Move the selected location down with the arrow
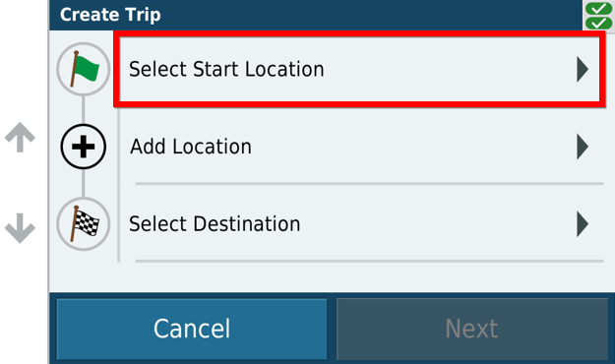Viewport: 615px width, 364px height. [x=20, y=228]
